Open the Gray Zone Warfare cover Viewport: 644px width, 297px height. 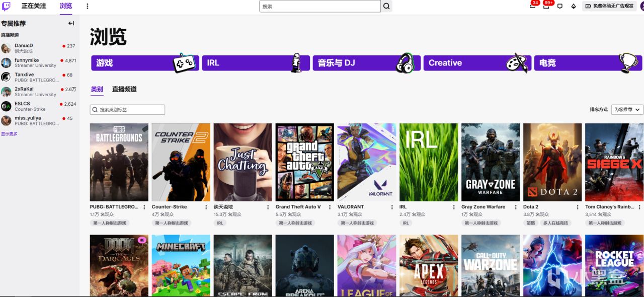tap(491, 162)
